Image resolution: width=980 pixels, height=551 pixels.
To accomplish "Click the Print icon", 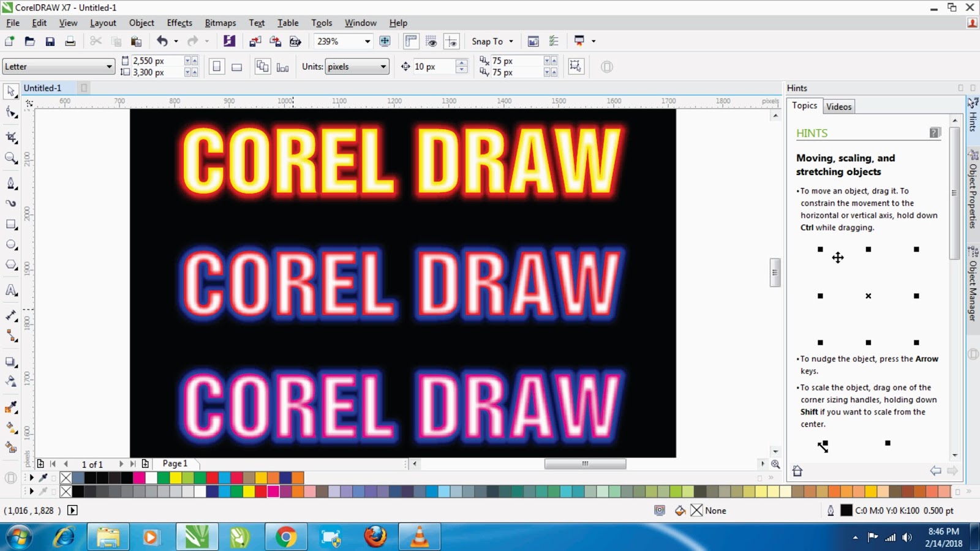I will tap(70, 41).
